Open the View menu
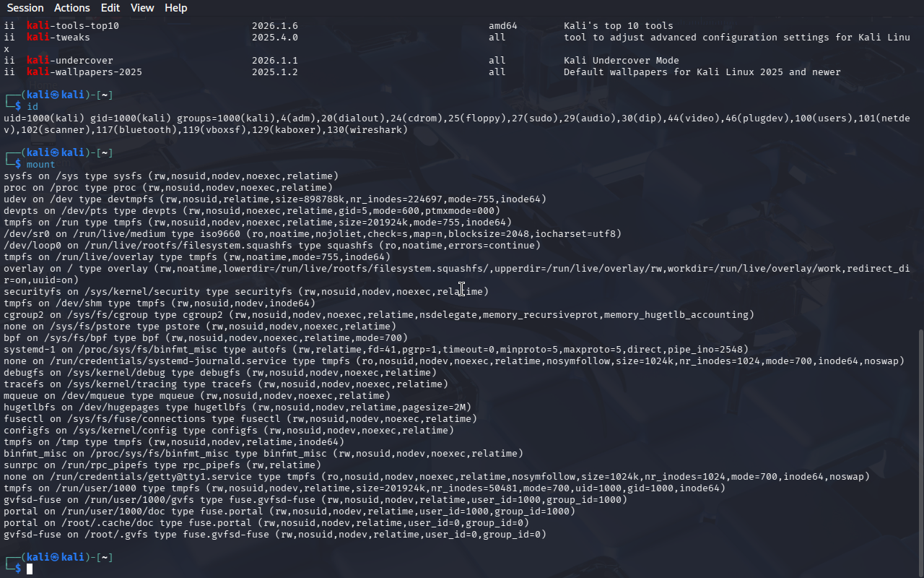 tap(142, 8)
